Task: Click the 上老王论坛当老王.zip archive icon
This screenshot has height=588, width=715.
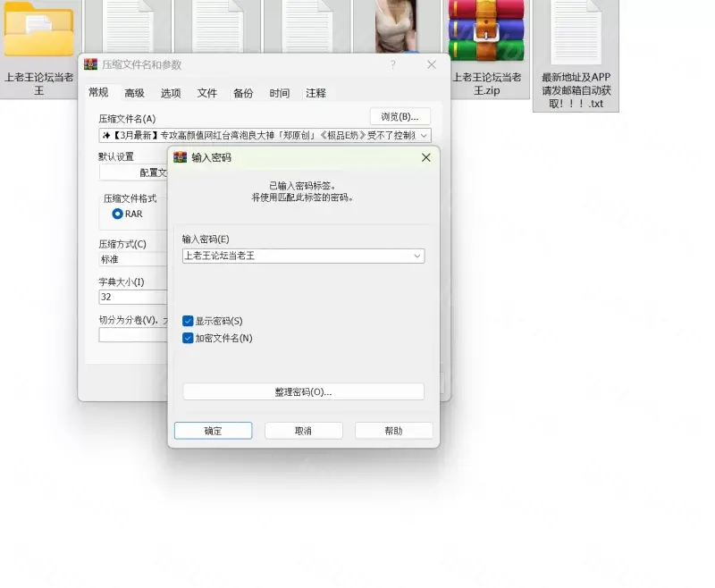Action: click(x=487, y=31)
